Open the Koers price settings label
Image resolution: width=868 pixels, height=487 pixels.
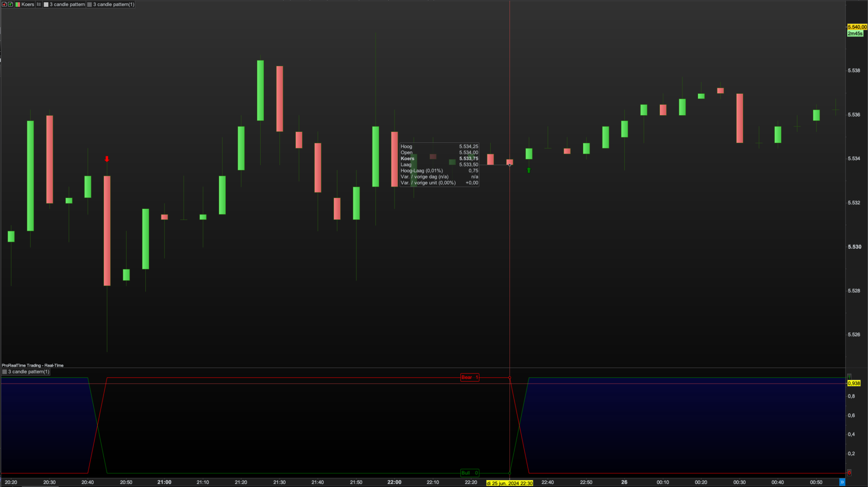pos(28,4)
